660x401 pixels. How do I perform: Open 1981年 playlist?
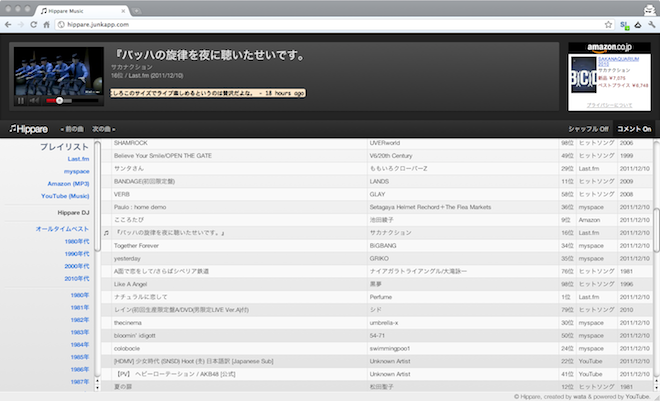[x=80, y=308]
